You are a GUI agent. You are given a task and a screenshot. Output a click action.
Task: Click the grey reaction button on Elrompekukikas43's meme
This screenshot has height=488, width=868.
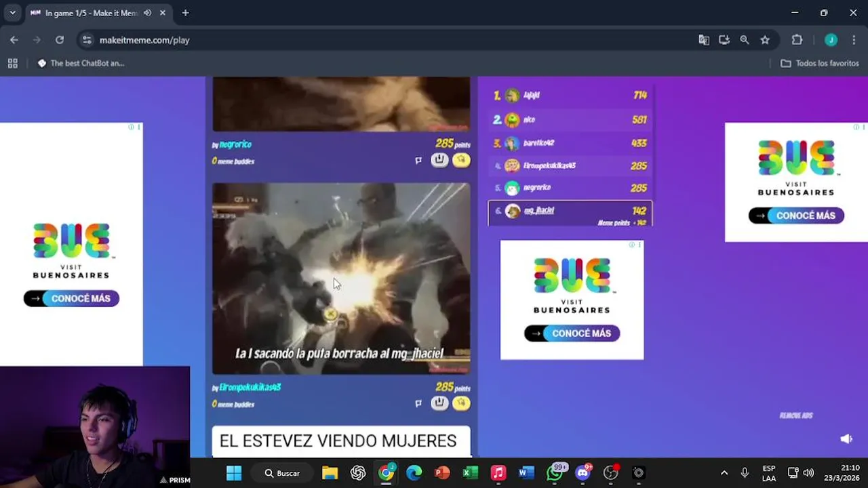(439, 403)
